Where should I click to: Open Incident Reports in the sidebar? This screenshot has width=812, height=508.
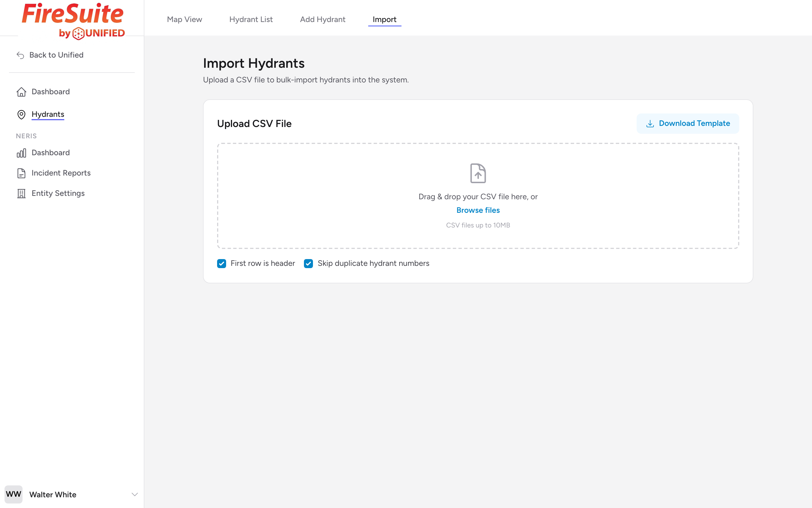tap(61, 173)
